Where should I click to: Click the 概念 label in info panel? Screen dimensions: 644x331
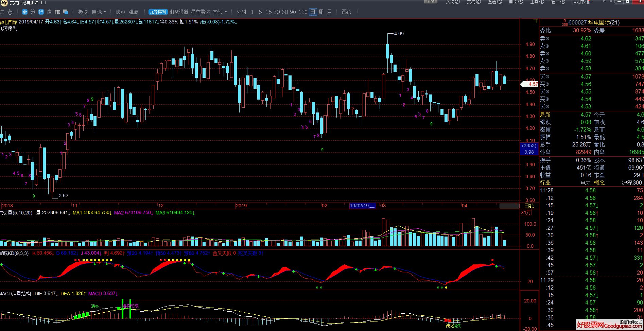[599, 183]
